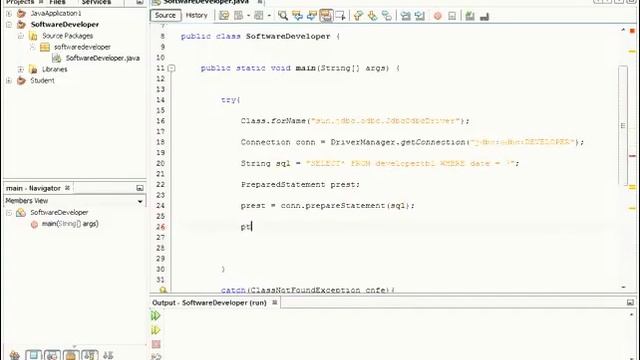Select the Student project
The image size is (640, 360).
[42, 81]
